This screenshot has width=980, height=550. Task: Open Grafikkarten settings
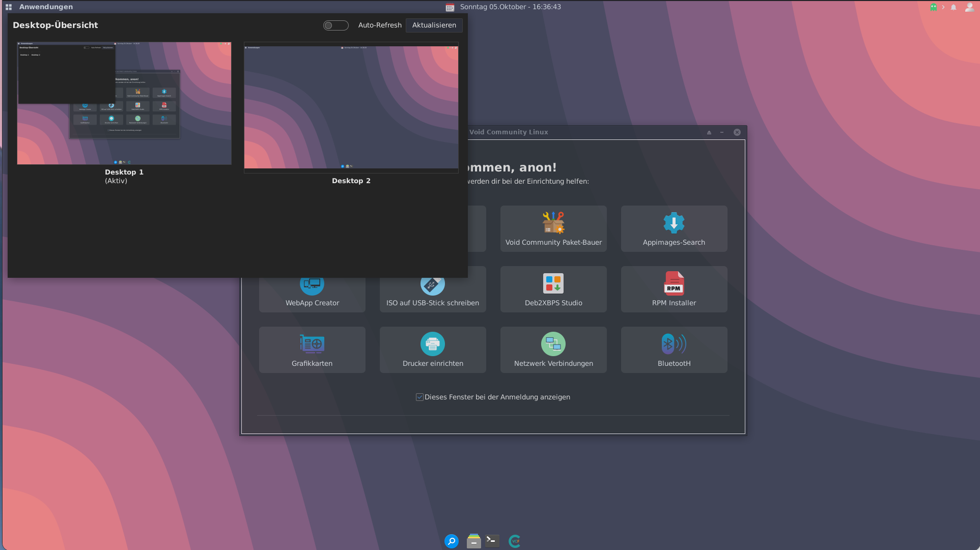pos(312,350)
